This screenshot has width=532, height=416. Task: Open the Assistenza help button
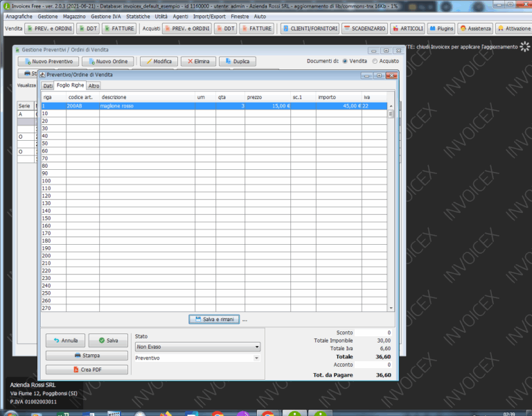point(475,28)
